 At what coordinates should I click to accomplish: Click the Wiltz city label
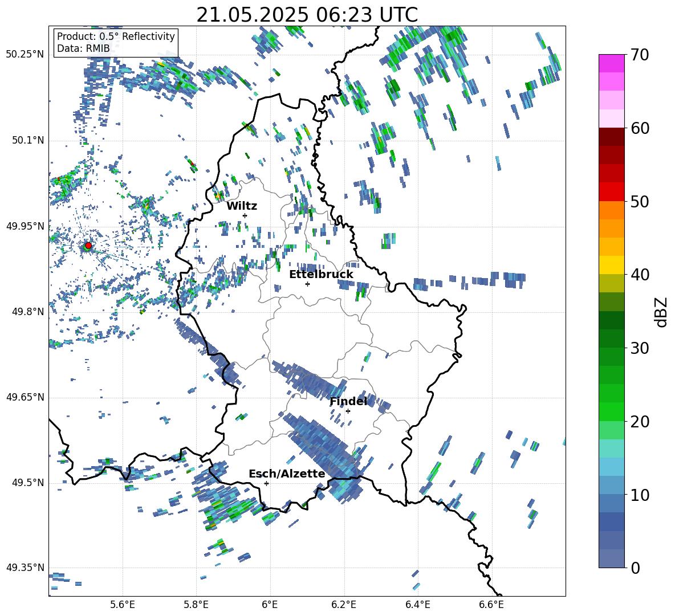point(242,206)
